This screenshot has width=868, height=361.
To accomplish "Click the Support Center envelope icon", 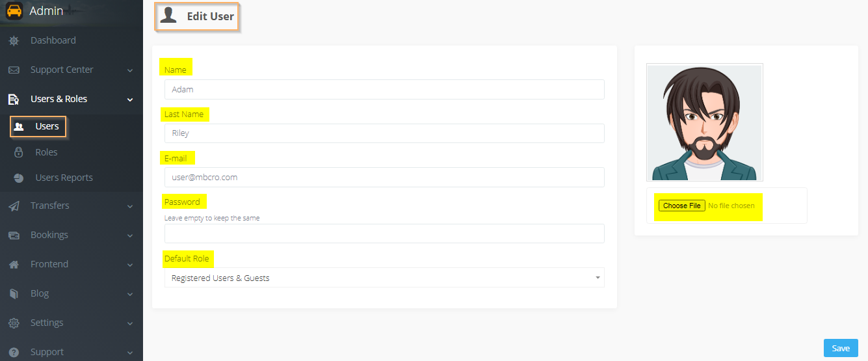I will click(14, 70).
